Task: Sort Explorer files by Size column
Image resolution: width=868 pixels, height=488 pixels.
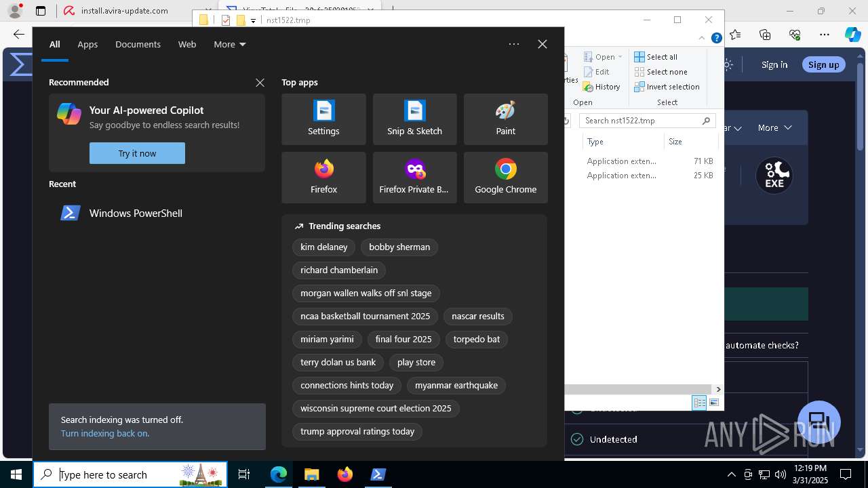Action: click(690, 142)
